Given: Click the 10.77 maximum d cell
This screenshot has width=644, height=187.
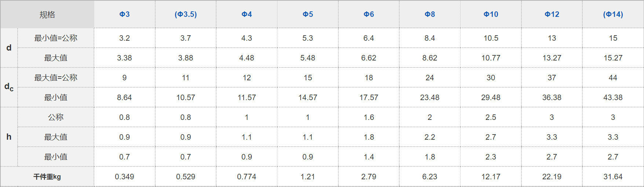Looking at the screenshot, I should pyautogui.click(x=491, y=58).
